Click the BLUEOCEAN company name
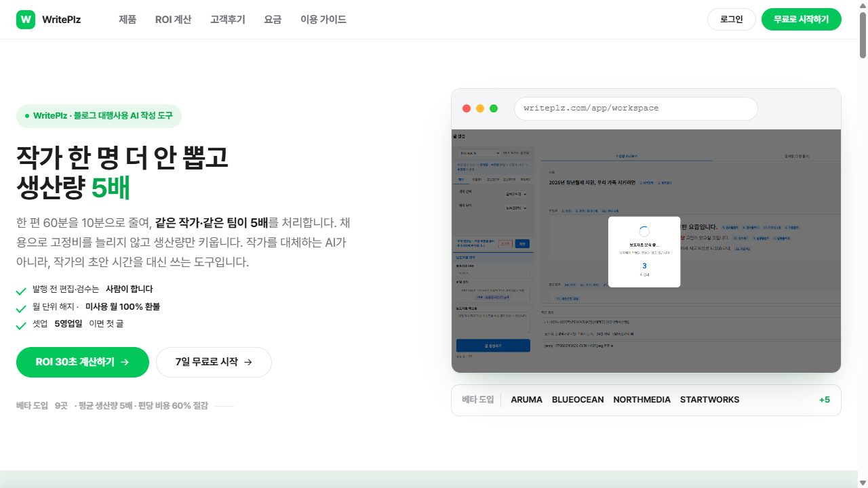The image size is (868, 488). coord(578,400)
